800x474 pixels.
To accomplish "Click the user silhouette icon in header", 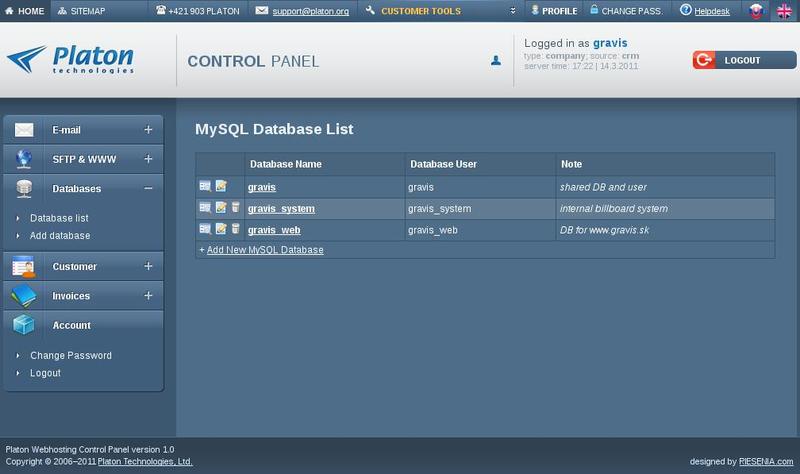I will click(x=496, y=61).
